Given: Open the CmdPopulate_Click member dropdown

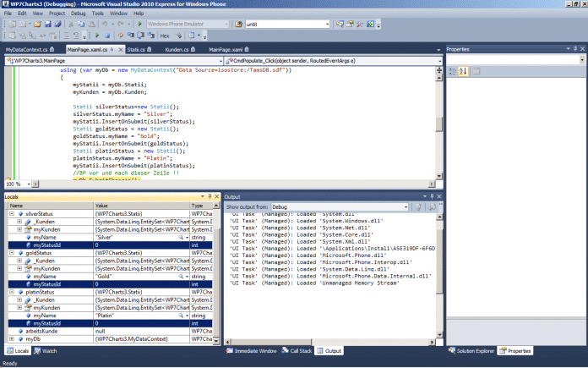Looking at the screenshot, I should pos(333,60).
